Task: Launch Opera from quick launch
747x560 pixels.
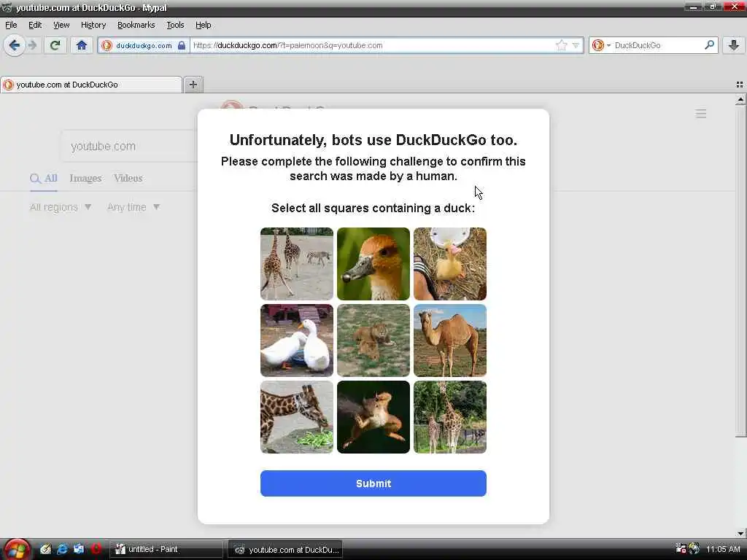Action: pyautogui.click(x=96, y=549)
